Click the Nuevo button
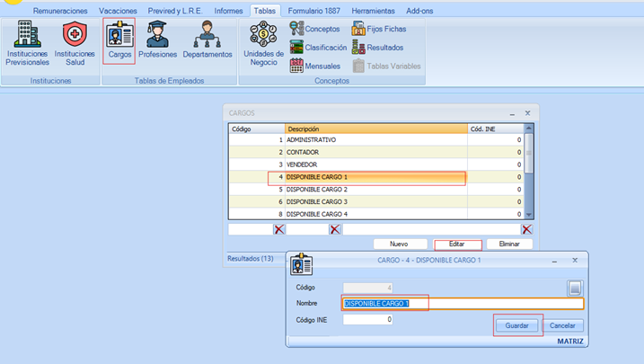This screenshot has width=644, height=364. 398,244
